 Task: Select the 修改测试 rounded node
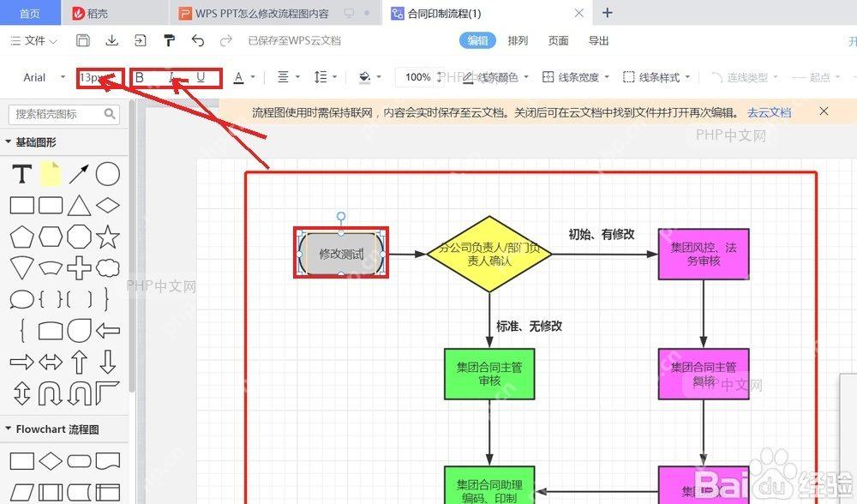point(341,254)
